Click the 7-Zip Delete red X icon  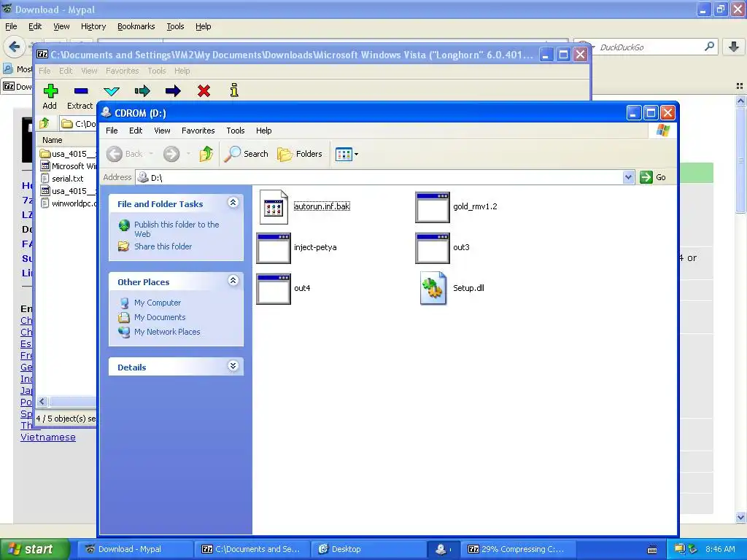pyautogui.click(x=204, y=90)
